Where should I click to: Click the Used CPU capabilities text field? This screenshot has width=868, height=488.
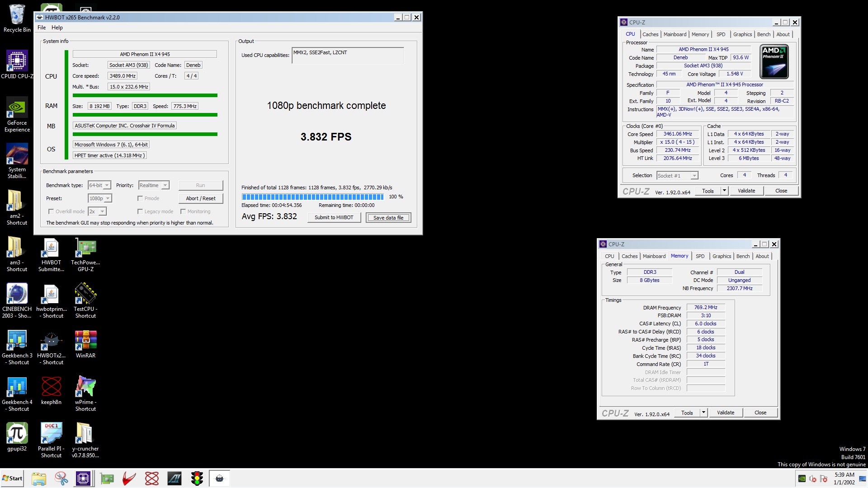348,56
